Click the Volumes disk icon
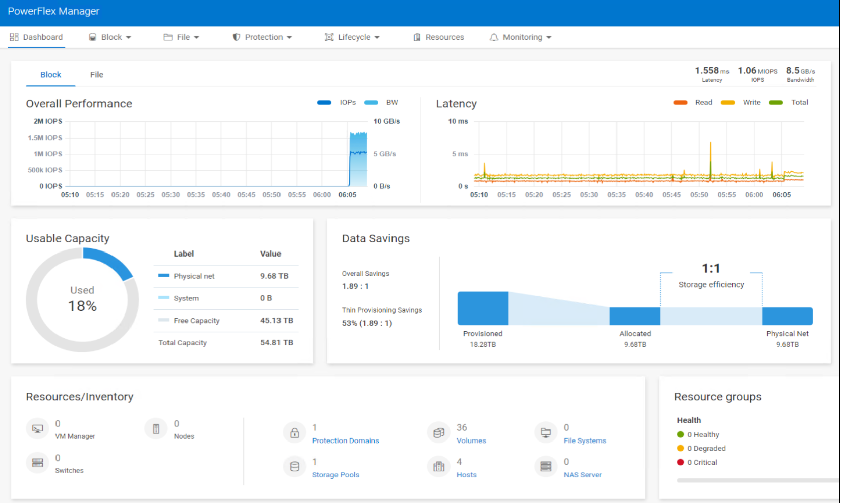Image resolution: width=841 pixels, height=504 pixels. pyautogui.click(x=439, y=433)
